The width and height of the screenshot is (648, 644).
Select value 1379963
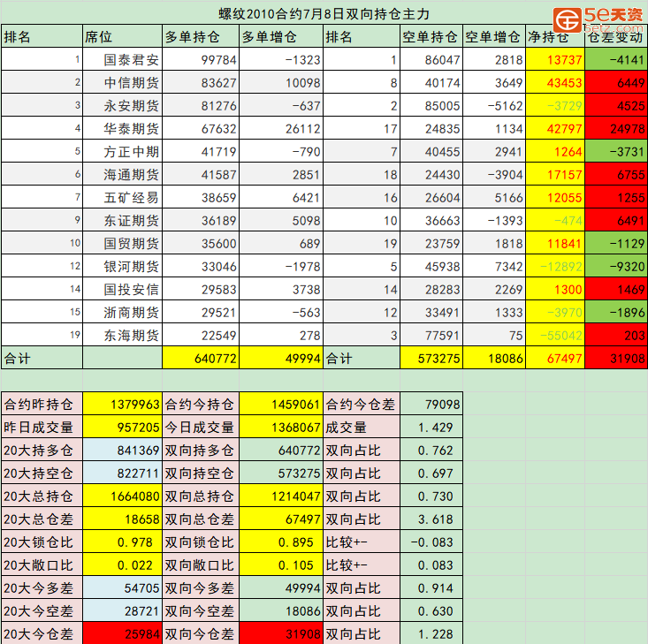coord(122,404)
